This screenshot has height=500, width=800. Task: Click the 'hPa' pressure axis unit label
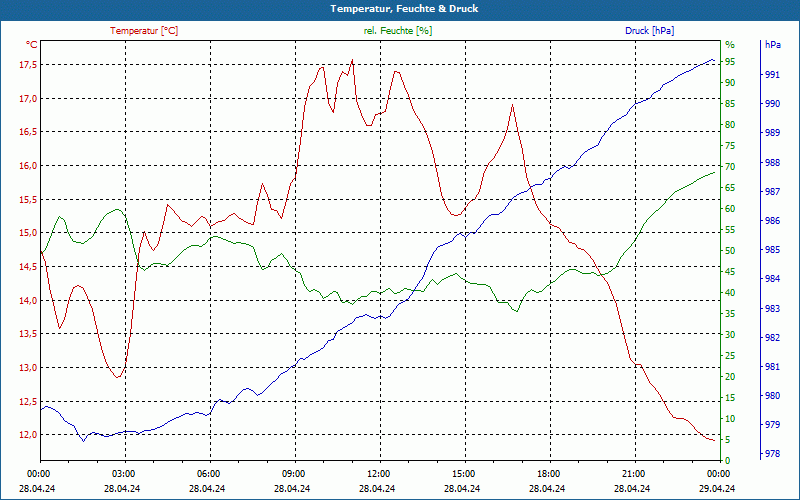click(772, 45)
